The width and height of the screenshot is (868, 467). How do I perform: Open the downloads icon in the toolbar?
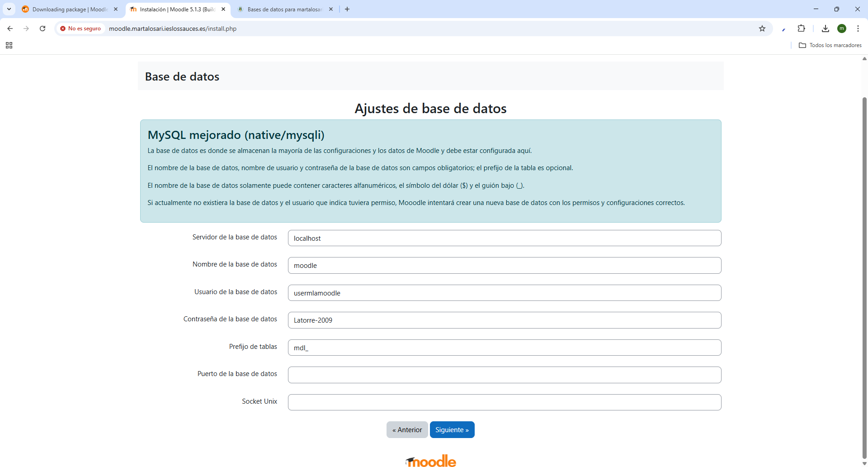click(x=826, y=29)
